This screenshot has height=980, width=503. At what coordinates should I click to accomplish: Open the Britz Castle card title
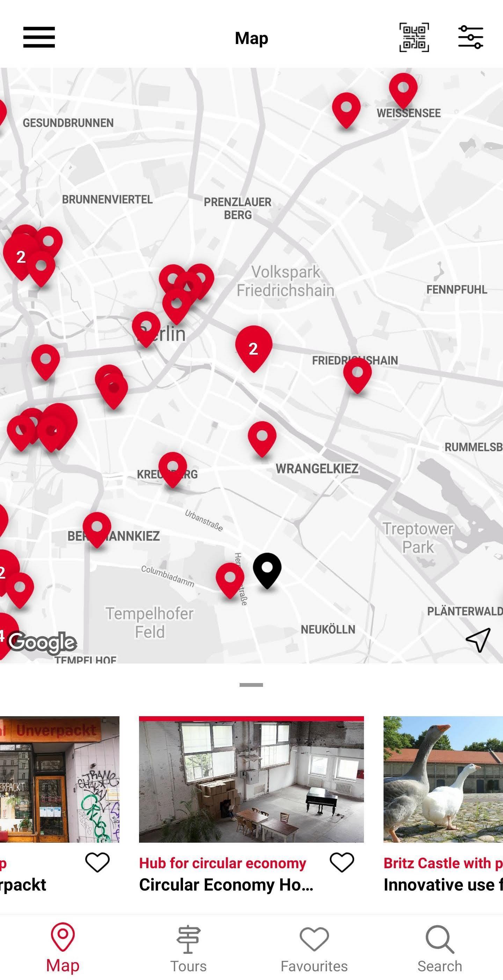pos(443,863)
